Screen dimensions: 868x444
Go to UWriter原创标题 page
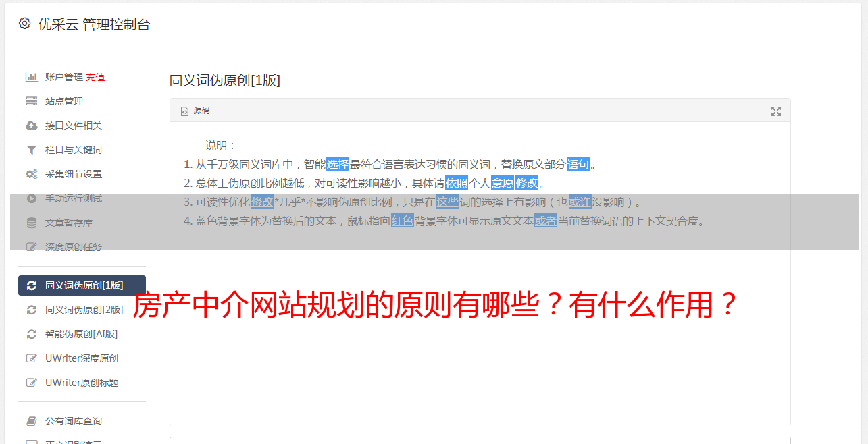82,383
